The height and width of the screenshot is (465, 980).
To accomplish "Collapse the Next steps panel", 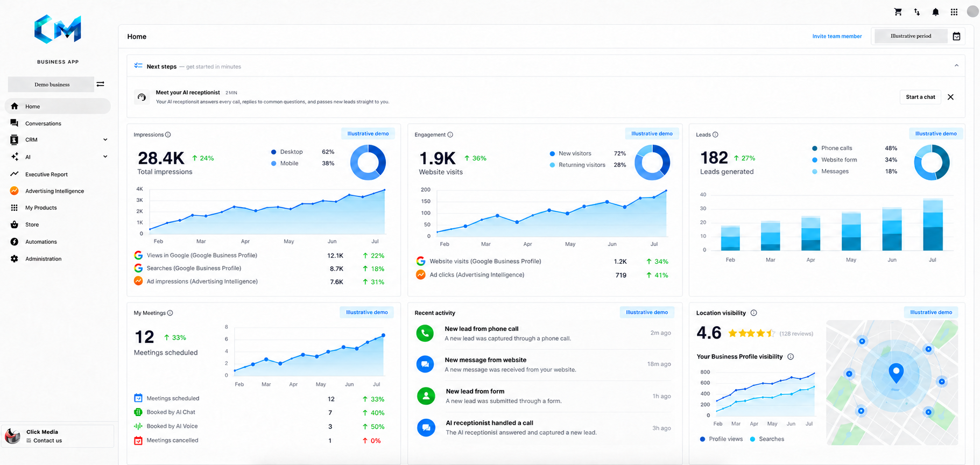I will click(x=956, y=66).
